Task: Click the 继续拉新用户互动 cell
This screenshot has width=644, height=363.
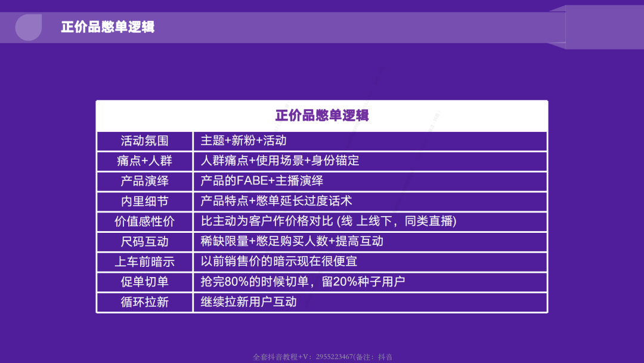Action: point(370,302)
